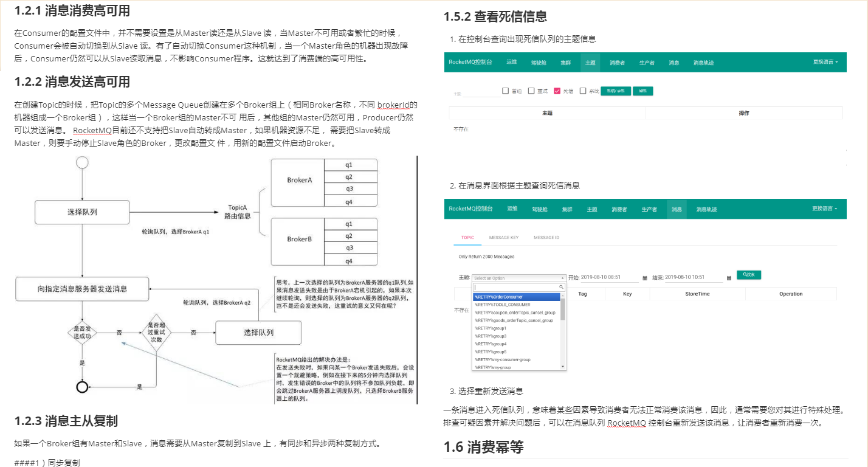Click RocketMQ控制台 brand in the message query console
The image size is (868, 467).
coord(471,209)
